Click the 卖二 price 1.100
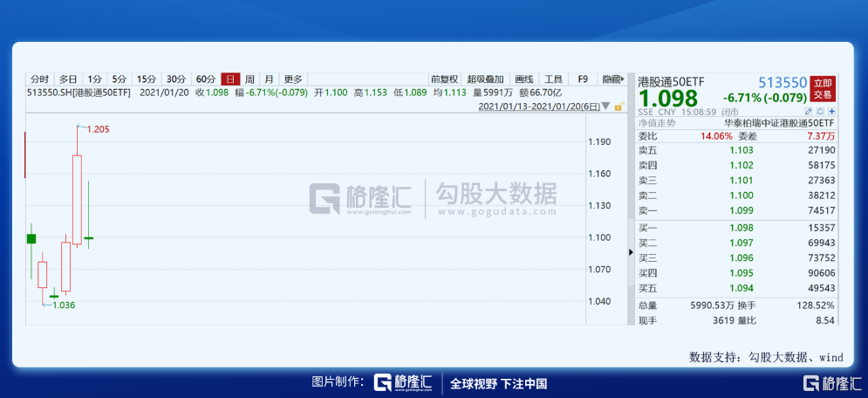This screenshot has height=398, width=868. click(x=742, y=196)
